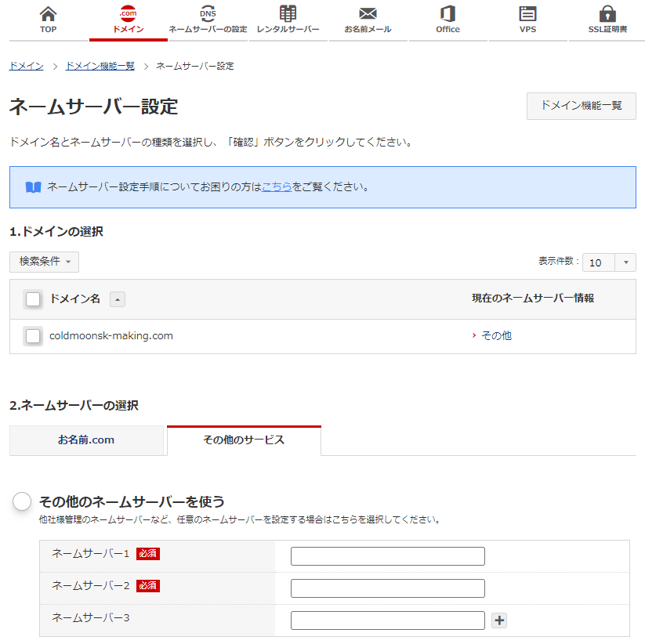Viewport: 645px width, 644px height.
Task: Check the coldmoonsk-making.com checkbox
Action: (x=33, y=336)
